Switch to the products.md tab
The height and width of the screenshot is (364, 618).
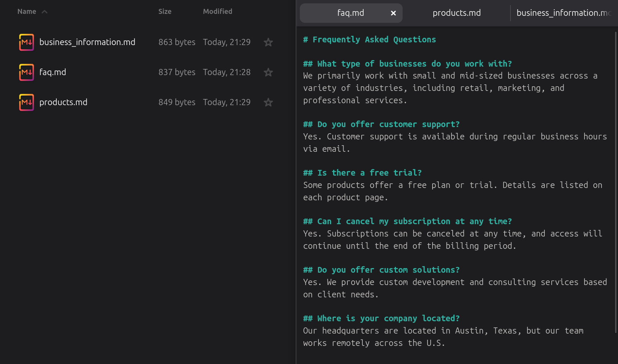point(456,13)
